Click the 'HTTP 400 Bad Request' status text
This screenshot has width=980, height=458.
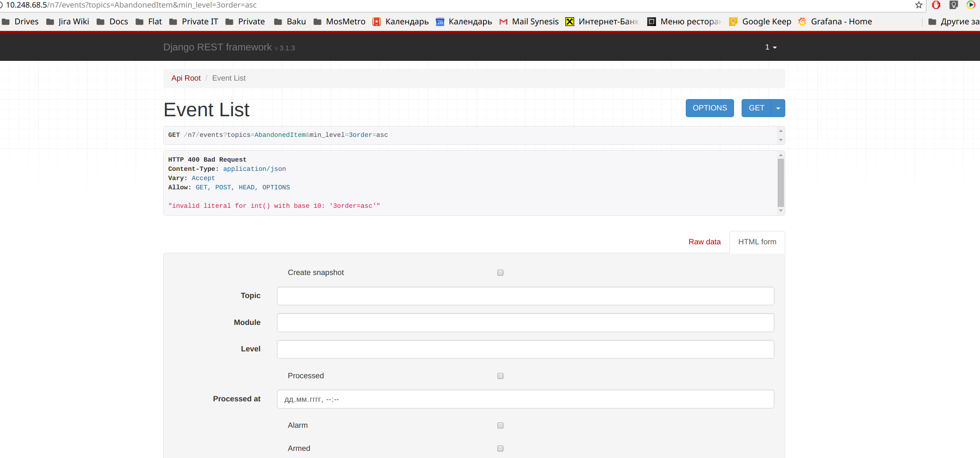point(207,160)
